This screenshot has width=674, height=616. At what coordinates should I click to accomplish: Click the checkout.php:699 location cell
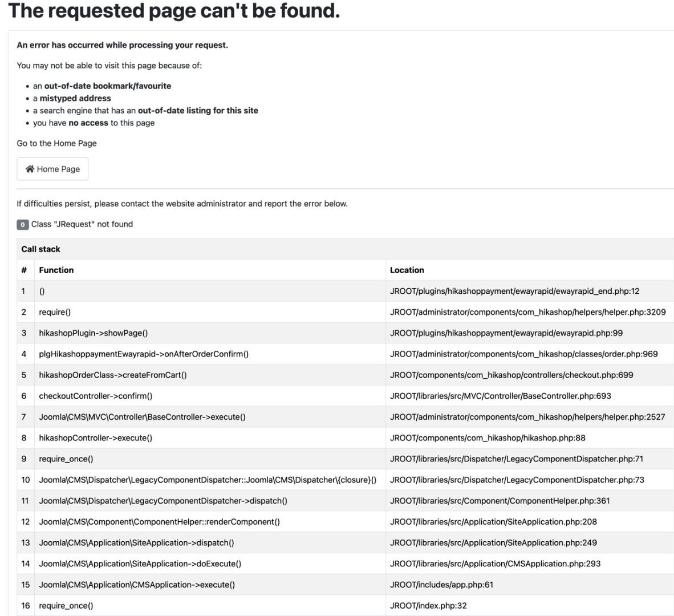[511, 375]
